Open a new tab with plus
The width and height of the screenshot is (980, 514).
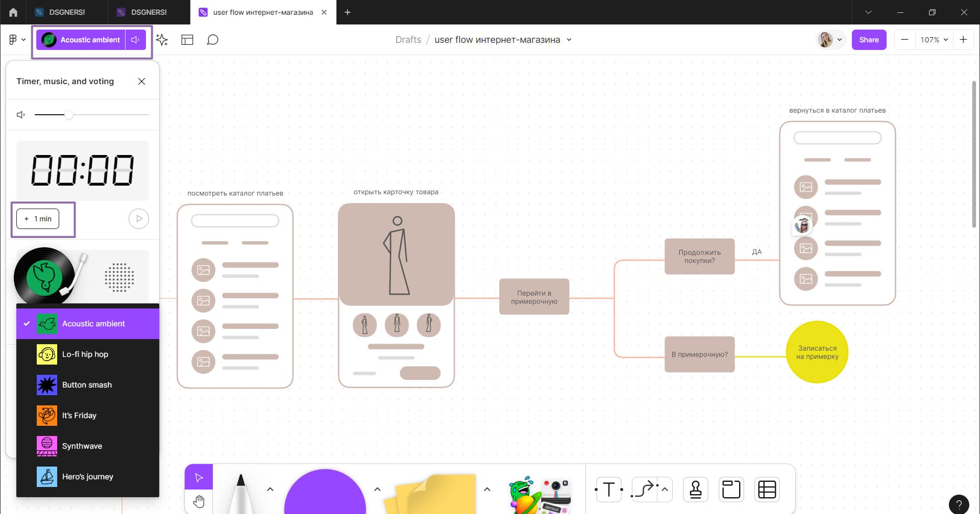(x=348, y=12)
